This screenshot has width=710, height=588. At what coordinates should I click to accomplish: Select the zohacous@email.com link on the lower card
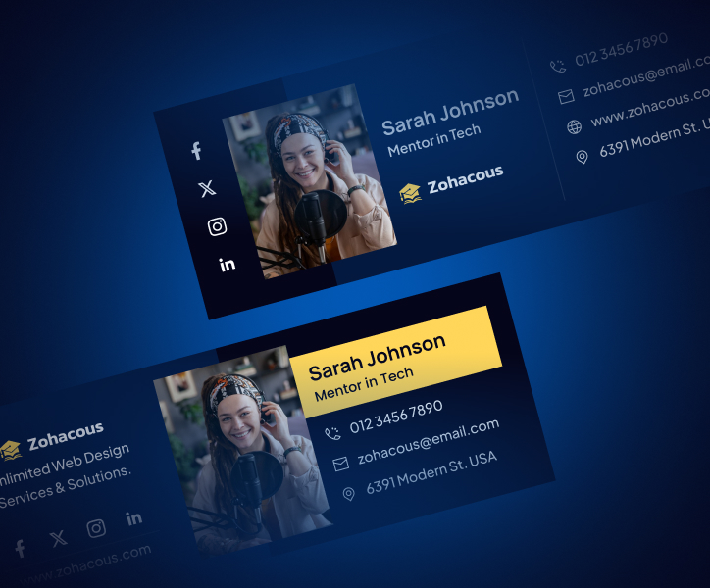pos(429,441)
